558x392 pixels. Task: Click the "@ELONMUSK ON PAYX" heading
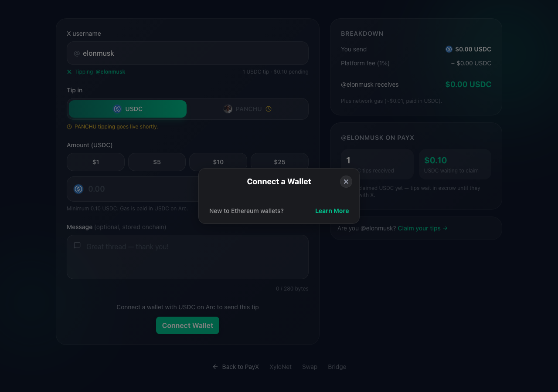tap(378, 138)
